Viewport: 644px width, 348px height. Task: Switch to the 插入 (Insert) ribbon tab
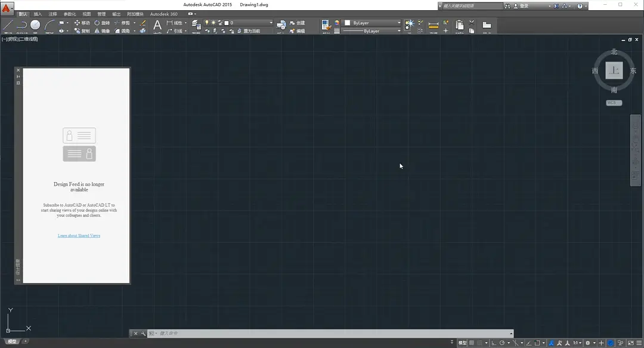coord(38,14)
